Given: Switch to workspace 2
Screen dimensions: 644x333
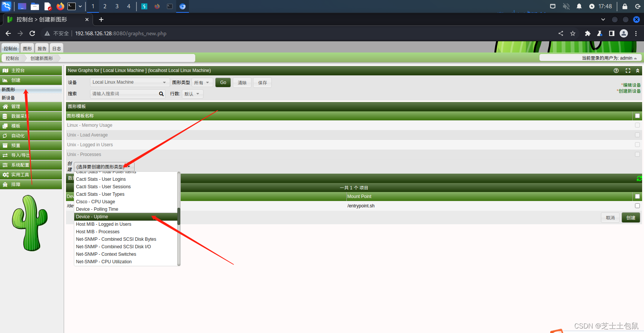Looking at the screenshot, I should pyautogui.click(x=105, y=6).
